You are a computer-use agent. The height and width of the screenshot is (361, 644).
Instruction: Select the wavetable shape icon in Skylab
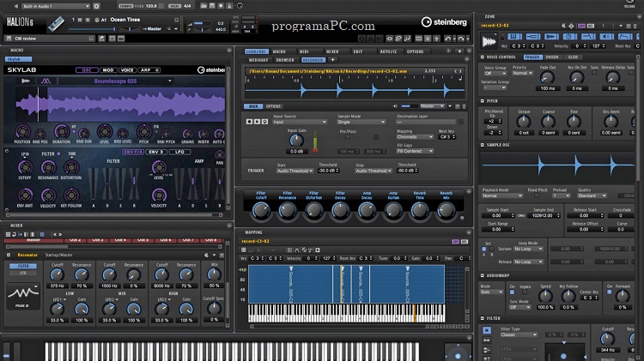point(46,81)
